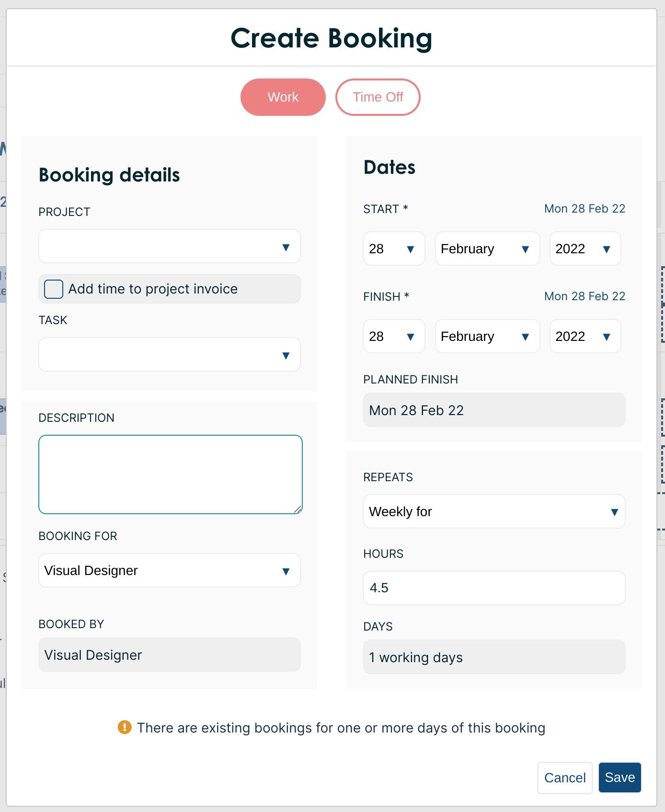Open the Booking For dropdown
Image resolution: width=665 pixels, height=812 pixels.
(x=169, y=571)
